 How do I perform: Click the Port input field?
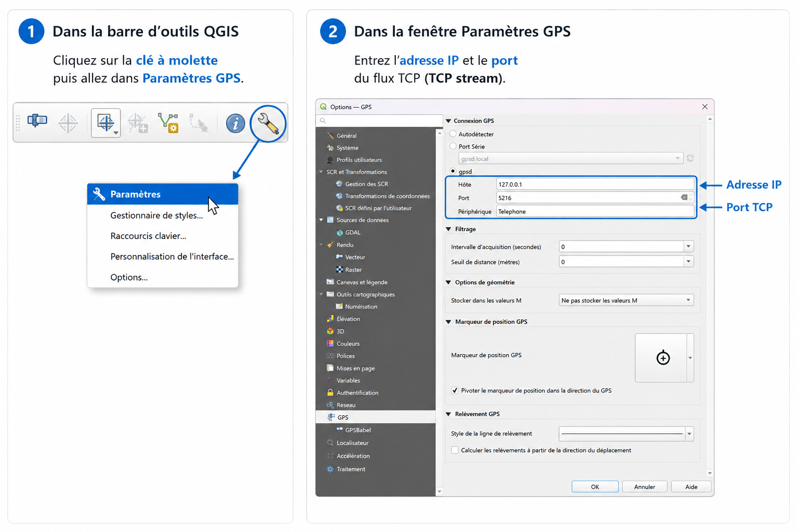click(x=595, y=198)
